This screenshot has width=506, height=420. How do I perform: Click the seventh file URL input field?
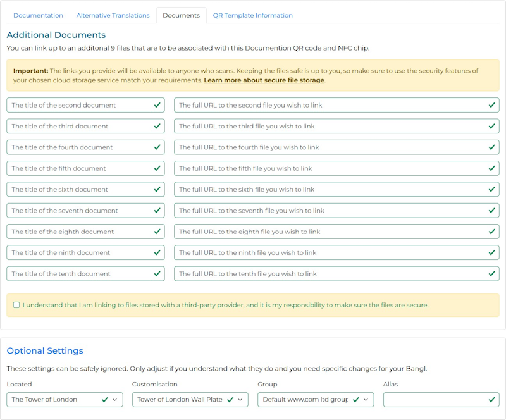(x=329, y=211)
